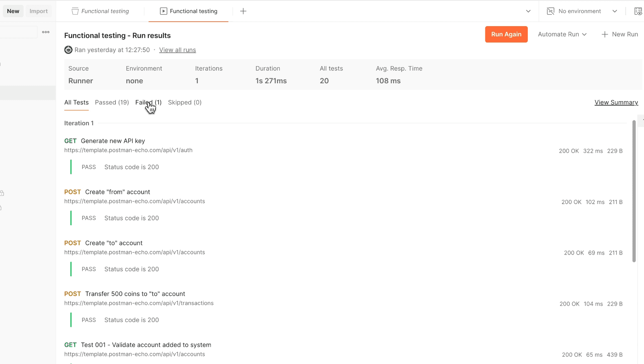The width and height of the screenshot is (644, 364).
Task: Click Run Again button
Action: point(506,34)
